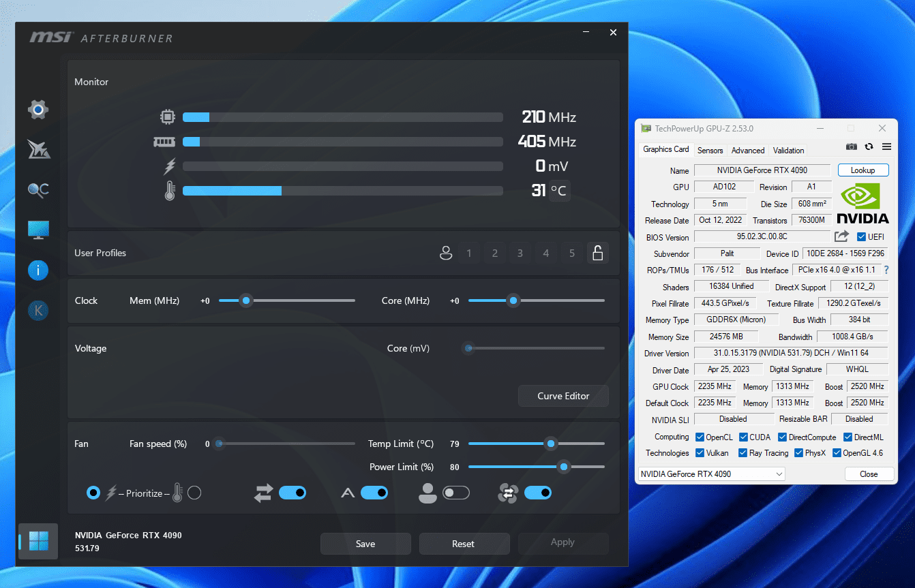Select power prioritize radio button
This screenshot has height=588, width=915.
tap(93, 493)
